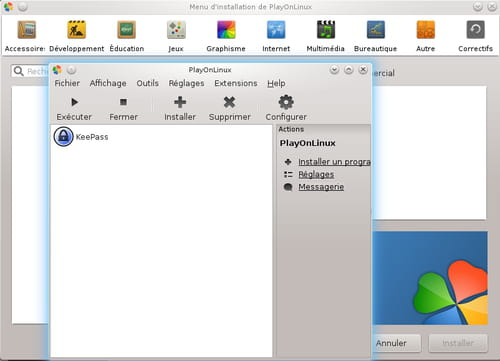Click the plus icon beside Installer un programme
Viewport: 500px width, 361px height.
[x=288, y=162]
